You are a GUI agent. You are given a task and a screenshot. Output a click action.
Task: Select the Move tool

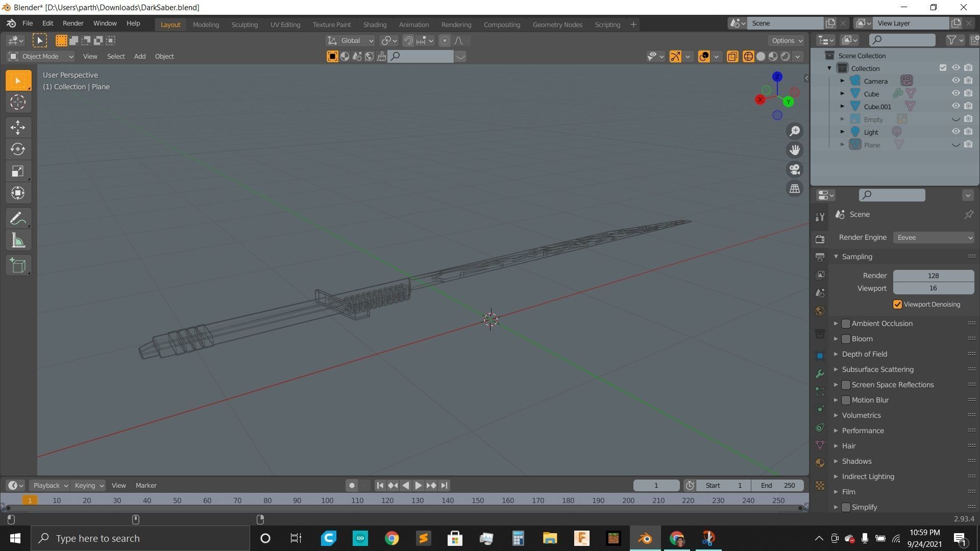click(18, 128)
